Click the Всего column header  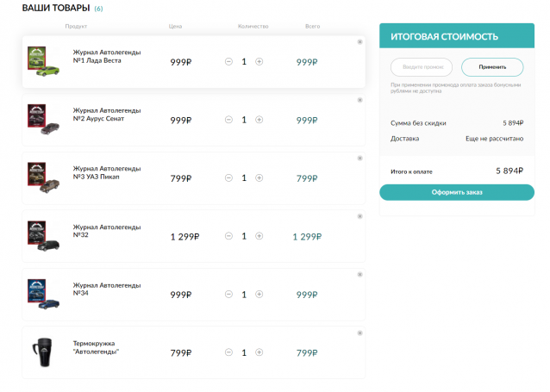[313, 27]
